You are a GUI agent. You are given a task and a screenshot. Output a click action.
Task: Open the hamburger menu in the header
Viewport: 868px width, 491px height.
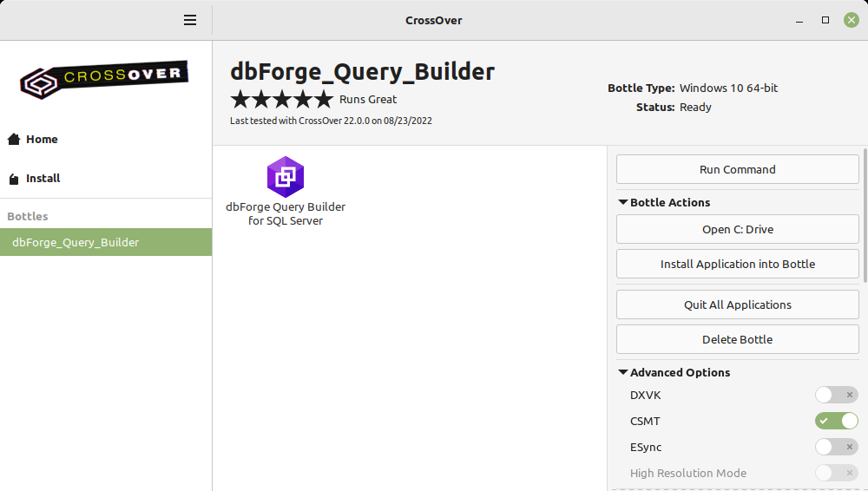190,20
